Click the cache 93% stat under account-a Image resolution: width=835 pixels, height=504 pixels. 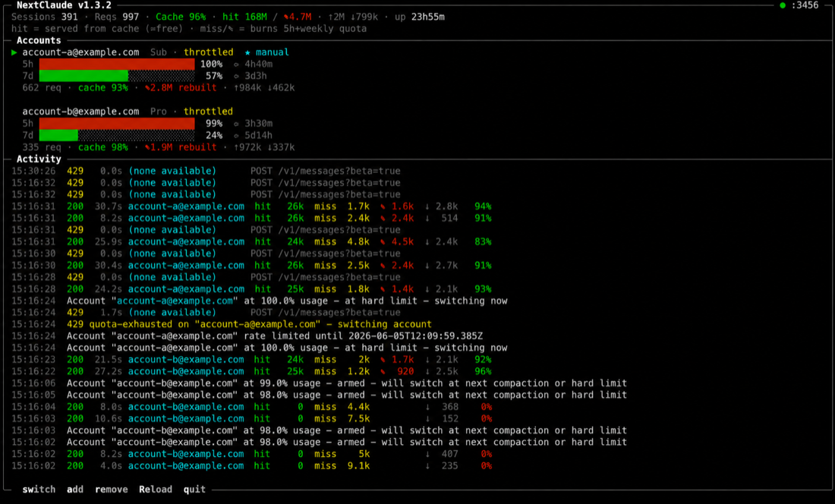(x=102, y=88)
